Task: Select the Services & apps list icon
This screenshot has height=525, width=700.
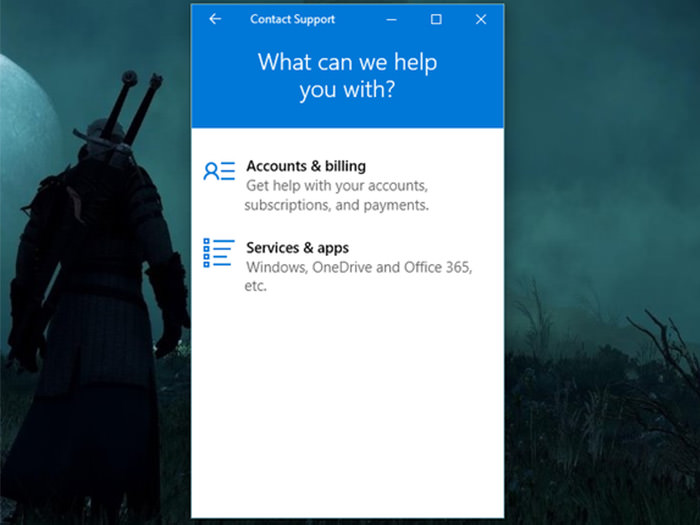Action: click(218, 252)
